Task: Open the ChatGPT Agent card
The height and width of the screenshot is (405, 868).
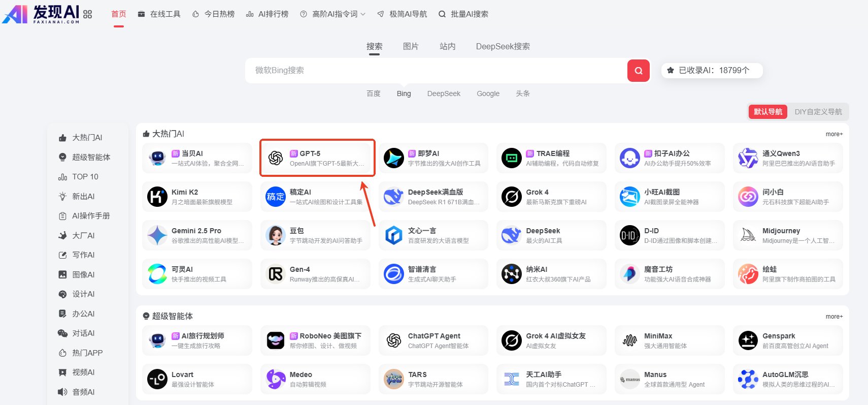Action: (x=433, y=340)
